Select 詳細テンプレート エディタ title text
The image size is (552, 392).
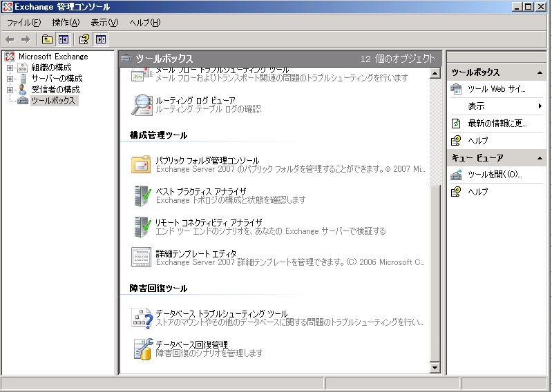(x=196, y=253)
